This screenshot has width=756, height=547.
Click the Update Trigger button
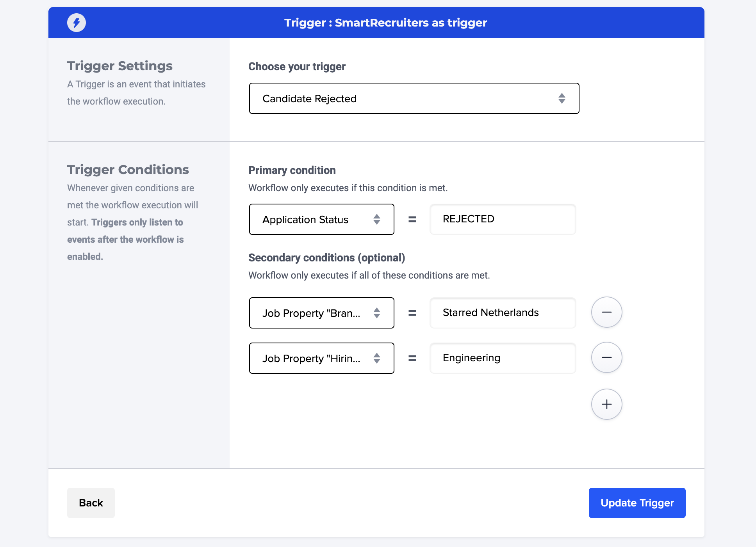pyautogui.click(x=637, y=503)
